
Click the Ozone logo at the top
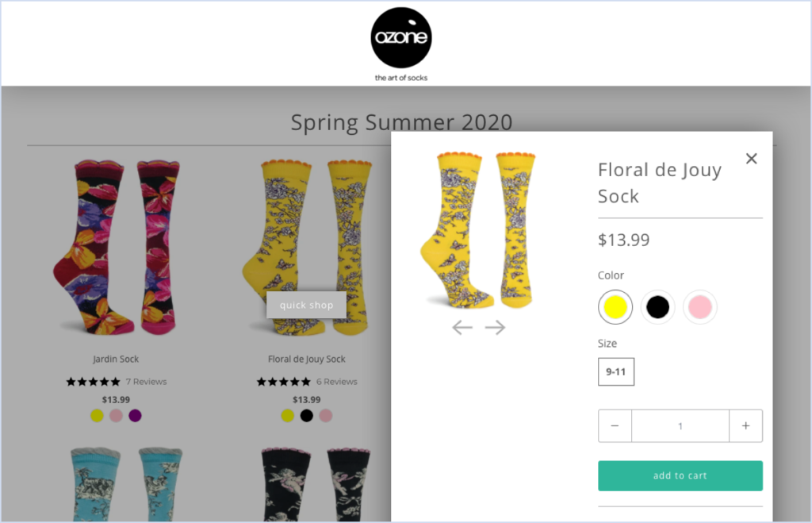tap(400, 37)
